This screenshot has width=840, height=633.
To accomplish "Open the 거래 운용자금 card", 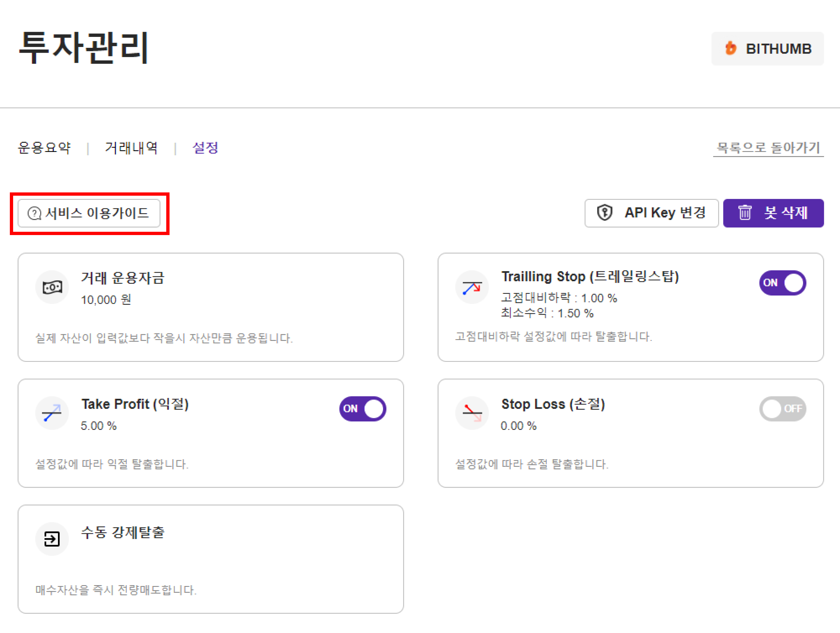I will point(210,307).
